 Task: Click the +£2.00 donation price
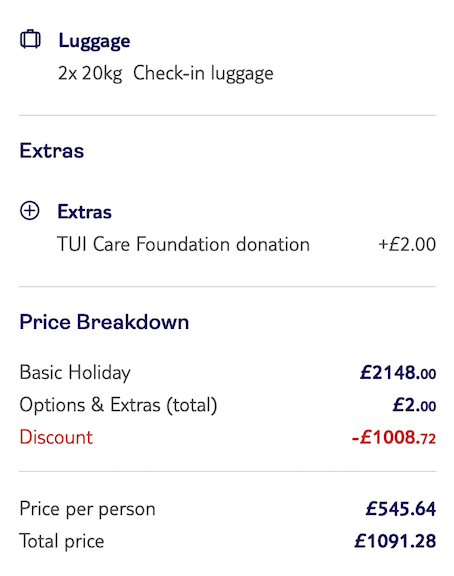407,245
